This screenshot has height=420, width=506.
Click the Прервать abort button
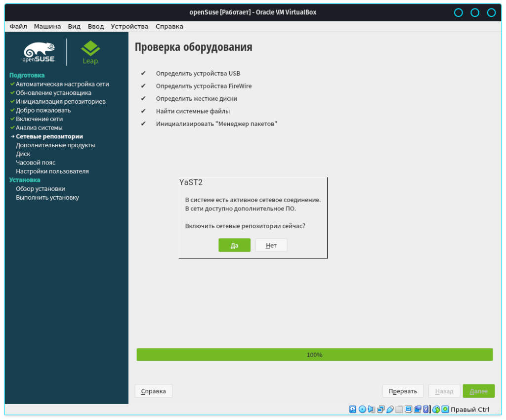(x=403, y=391)
